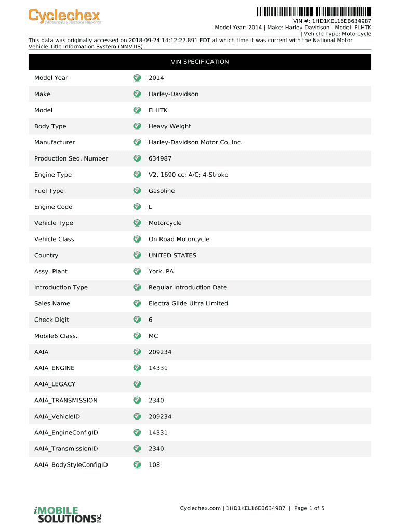This screenshot has width=400, height=532.
Task: Click the Harley-Davidson Motor Co, Inc. value
Action: pyautogui.click(x=195, y=142)
